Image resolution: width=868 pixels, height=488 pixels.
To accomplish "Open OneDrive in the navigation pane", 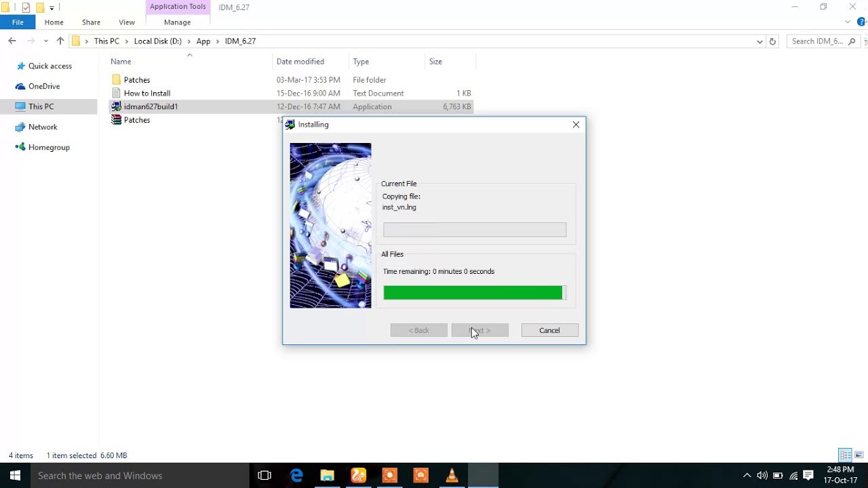I will pyautogui.click(x=44, y=86).
